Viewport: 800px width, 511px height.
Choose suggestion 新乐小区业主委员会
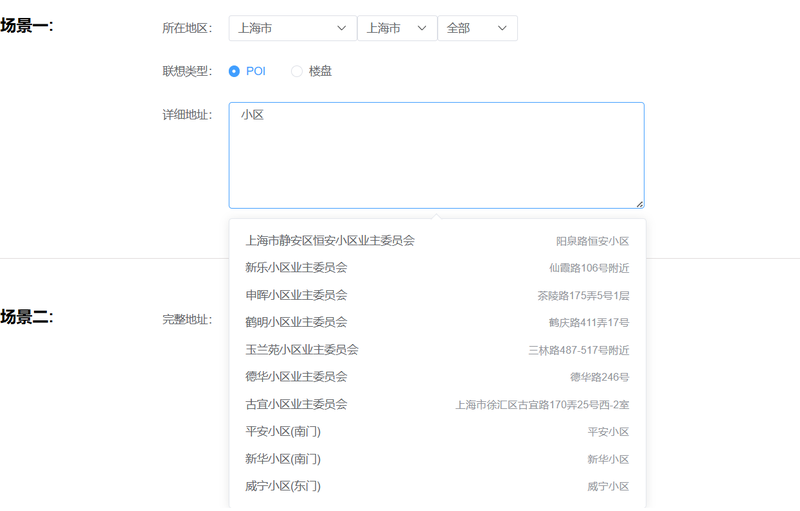(x=437, y=268)
